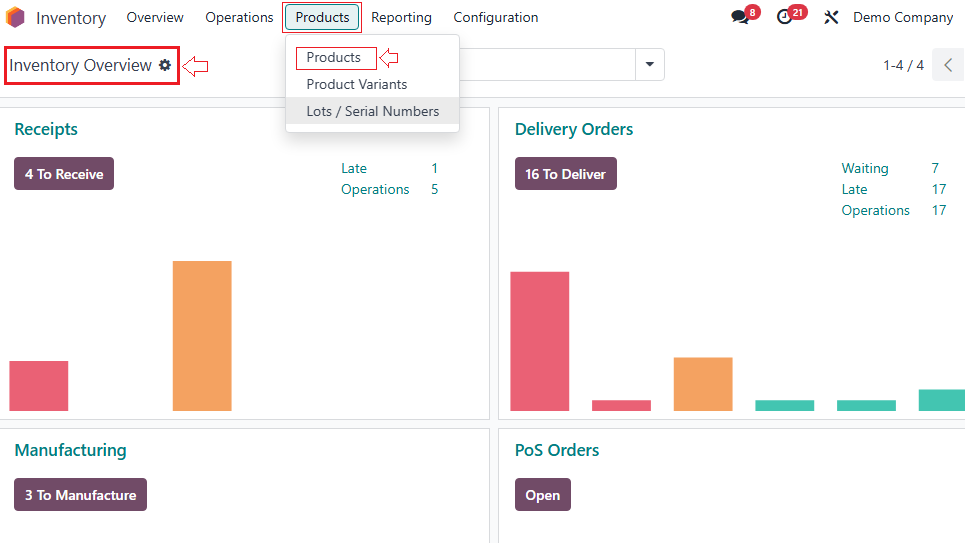Screen dimensions: 965x543
Task: Switch company via Demo Company label
Action: [x=902, y=17]
